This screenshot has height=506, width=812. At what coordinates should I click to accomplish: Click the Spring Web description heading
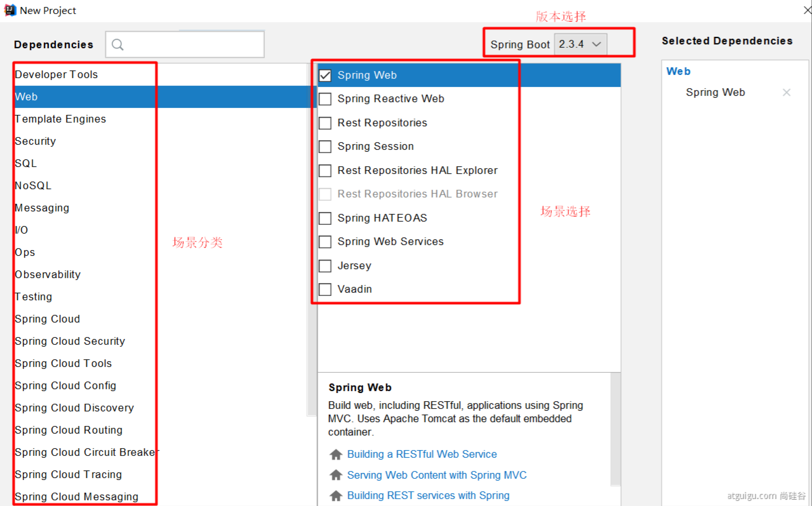pyautogui.click(x=360, y=388)
